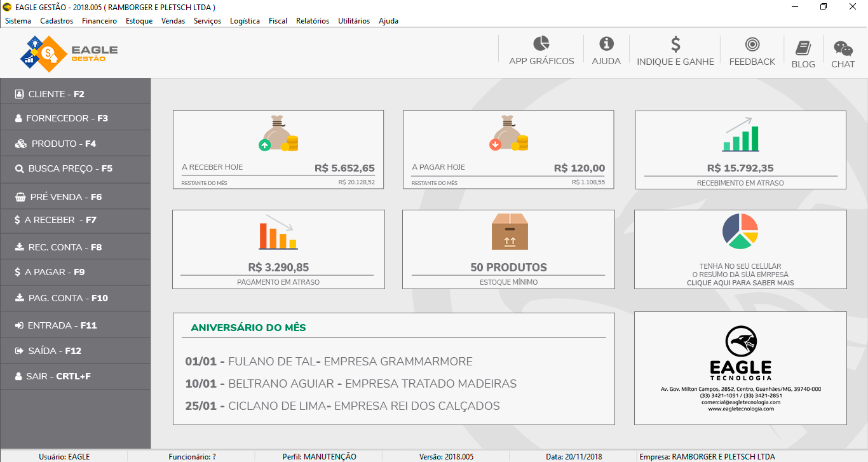Click the Indique e Ganhe dollar icon
868x462 pixels.
(x=675, y=44)
